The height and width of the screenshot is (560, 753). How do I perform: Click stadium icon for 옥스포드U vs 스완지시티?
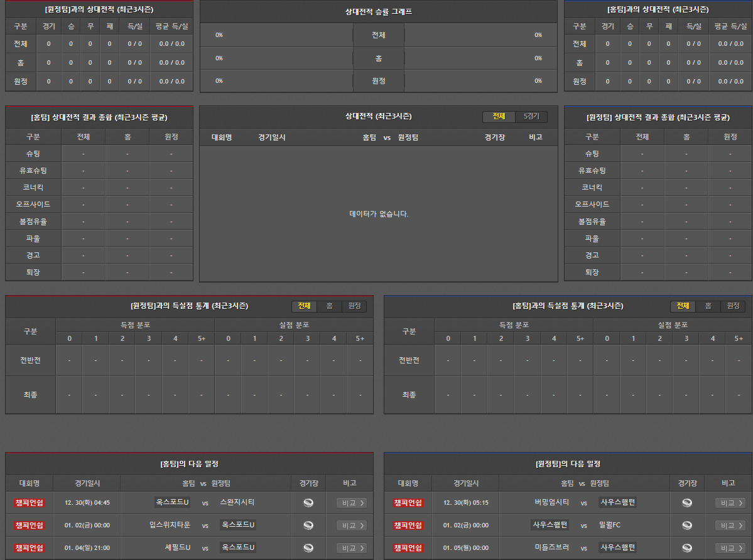pos(308,503)
